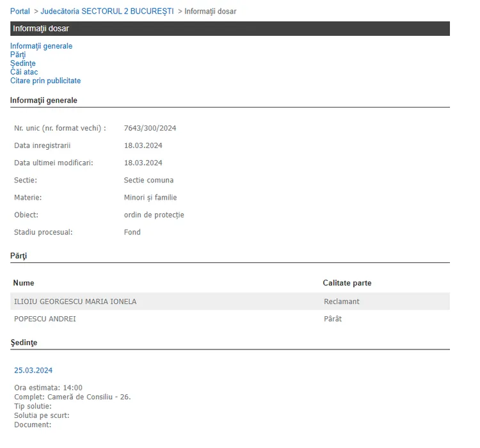Select the POPESCU ANDREI party name
480x448 pixels.
click(x=45, y=319)
